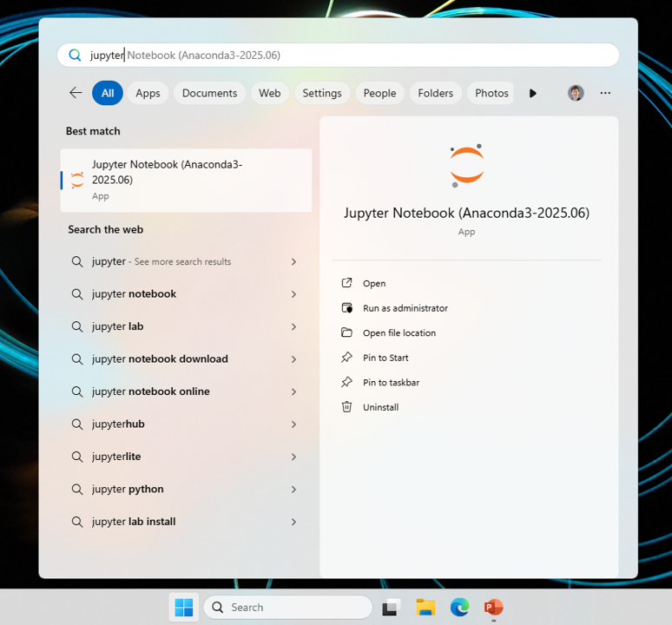
Task: Open the user profile avatar
Action: coord(576,93)
